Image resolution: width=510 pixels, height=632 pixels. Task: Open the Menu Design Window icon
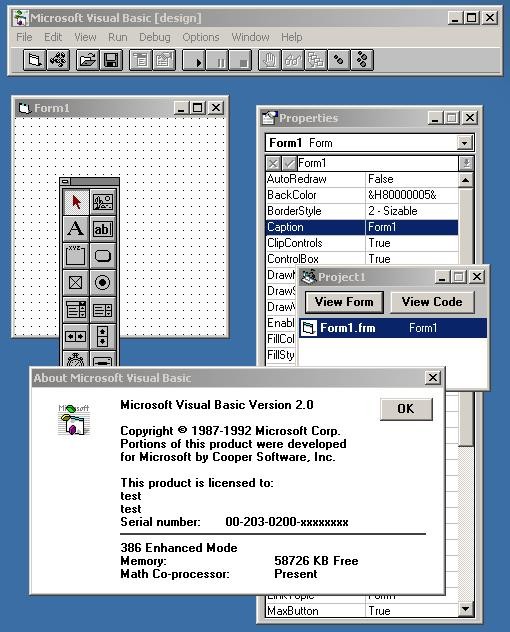(x=141, y=60)
